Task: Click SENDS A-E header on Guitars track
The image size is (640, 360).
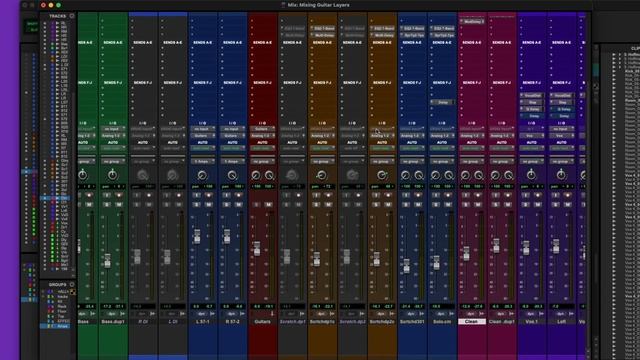Action: 262,42
